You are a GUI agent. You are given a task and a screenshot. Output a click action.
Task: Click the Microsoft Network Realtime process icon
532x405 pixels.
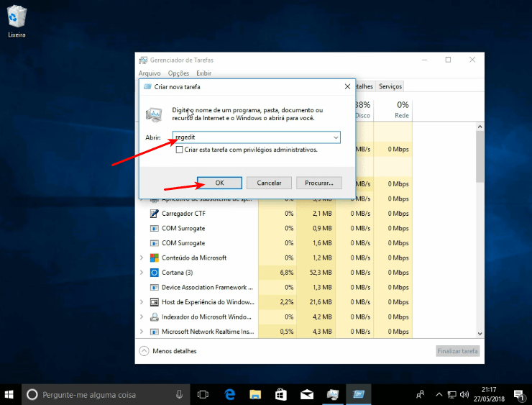click(155, 332)
